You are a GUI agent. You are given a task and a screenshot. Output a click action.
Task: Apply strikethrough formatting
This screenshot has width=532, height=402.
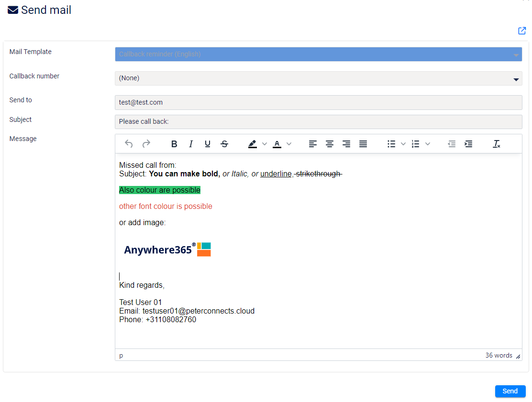click(224, 144)
